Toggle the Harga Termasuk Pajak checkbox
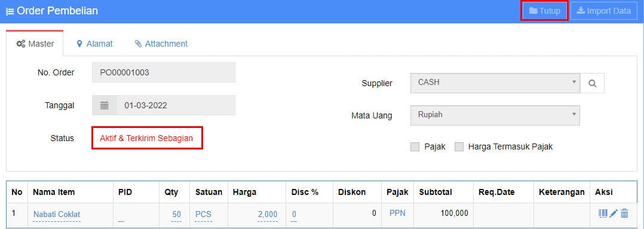644x229 pixels. click(x=459, y=146)
